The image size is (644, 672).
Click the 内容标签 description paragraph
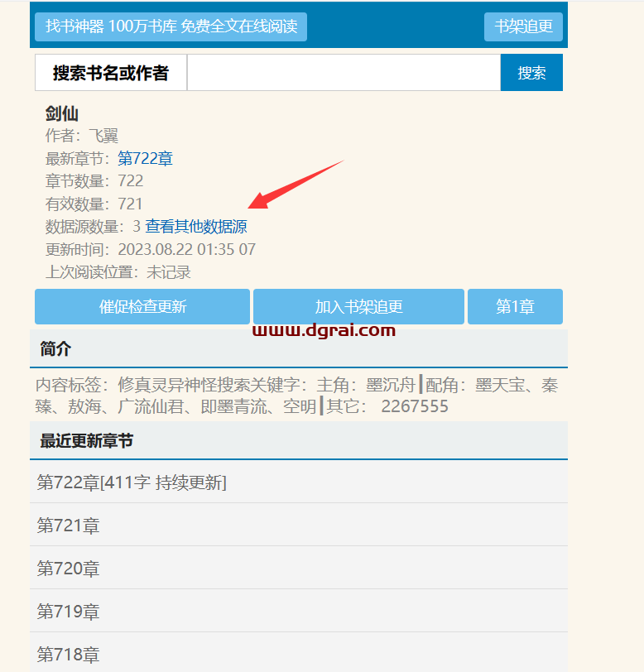click(x=297, y=395)
